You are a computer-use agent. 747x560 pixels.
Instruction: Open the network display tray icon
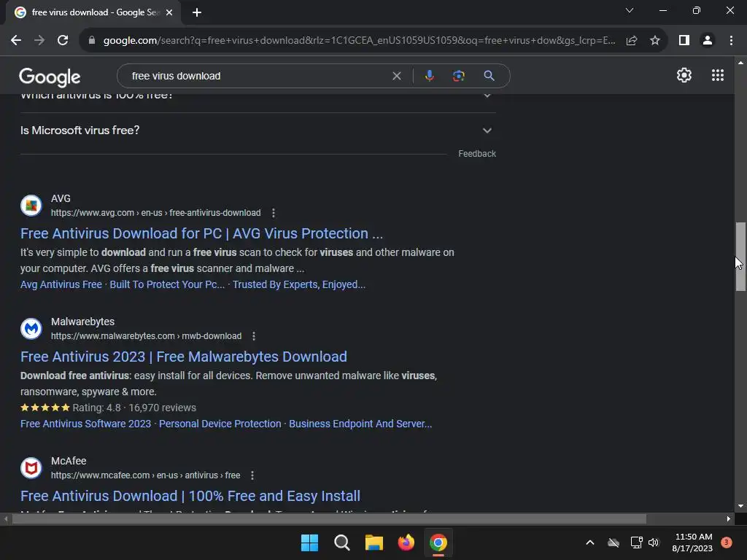click(x=636, y=542)
